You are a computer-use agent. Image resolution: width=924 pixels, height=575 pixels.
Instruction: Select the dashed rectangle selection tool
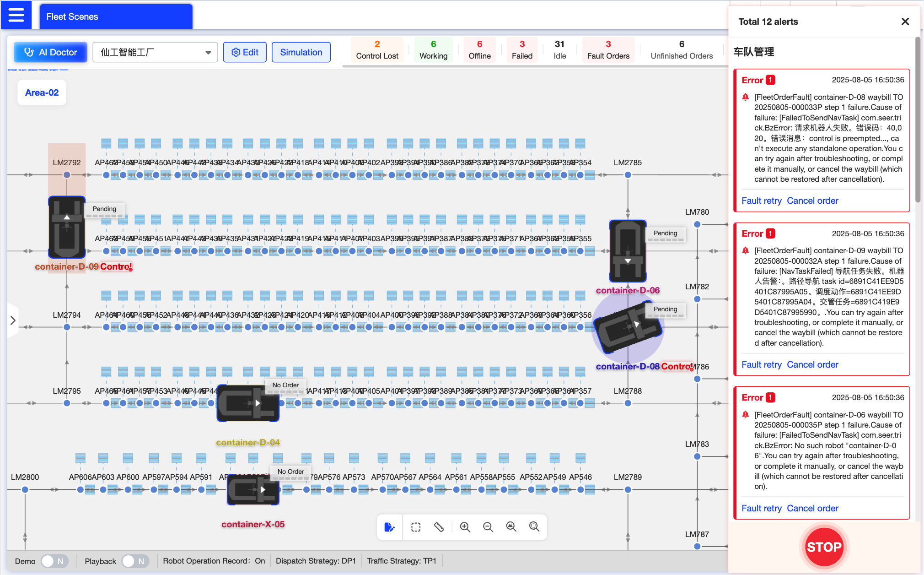[416, 527]
